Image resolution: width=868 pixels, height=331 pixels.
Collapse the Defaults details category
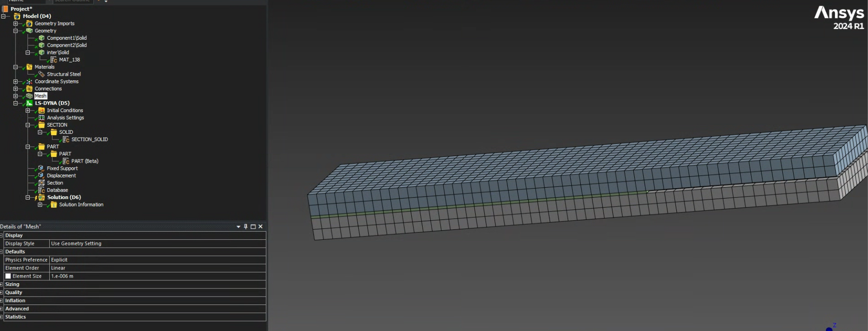pos(1,252)
